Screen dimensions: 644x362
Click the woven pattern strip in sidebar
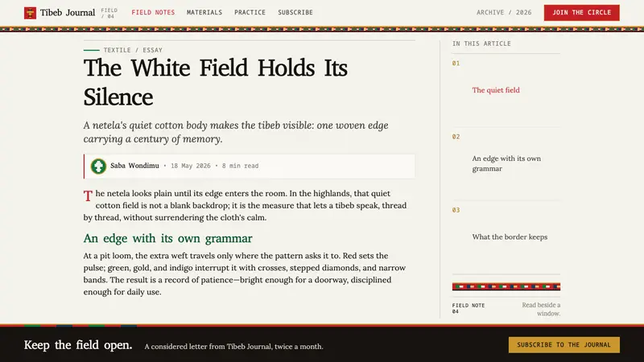[506, 286]
